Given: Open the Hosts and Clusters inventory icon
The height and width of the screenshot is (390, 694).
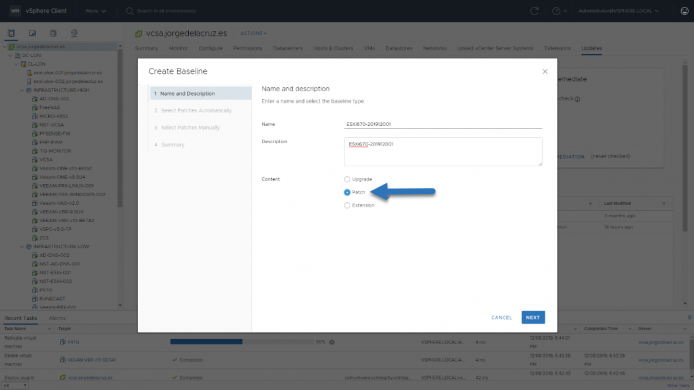Looking at the screenshot, I should (11, 33).
